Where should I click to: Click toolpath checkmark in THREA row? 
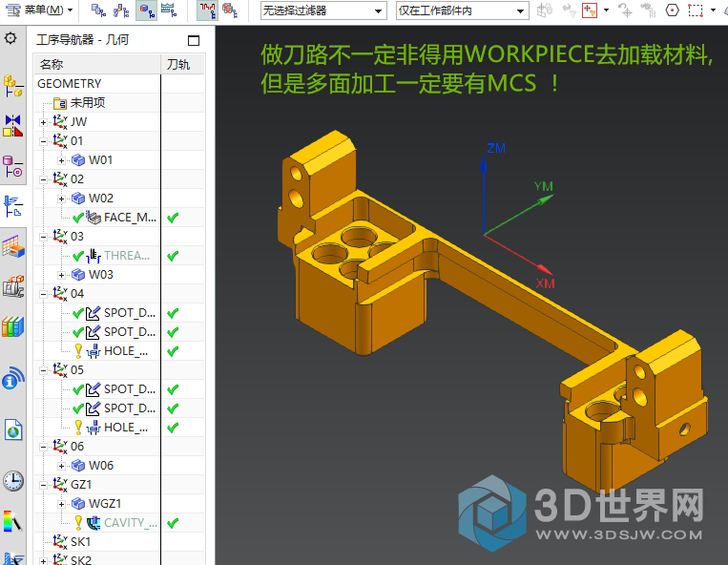tap(173, 256)
